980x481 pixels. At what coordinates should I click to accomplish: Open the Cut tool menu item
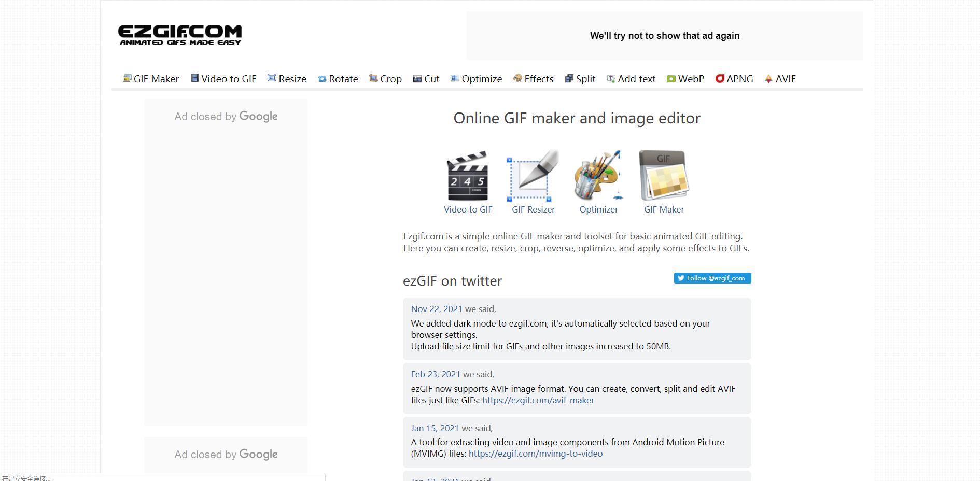426,79
